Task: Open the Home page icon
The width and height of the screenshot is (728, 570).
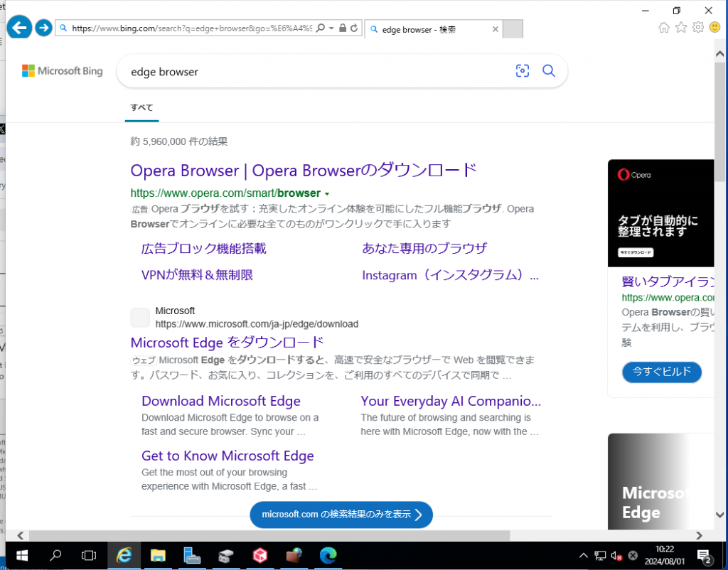Action: coord(664,28)
